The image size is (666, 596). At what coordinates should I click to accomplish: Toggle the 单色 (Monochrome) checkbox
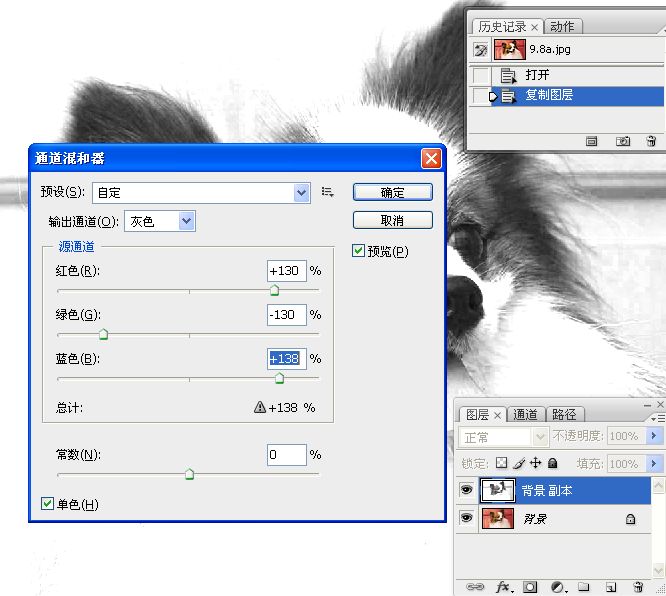click(x=47, y=504)
